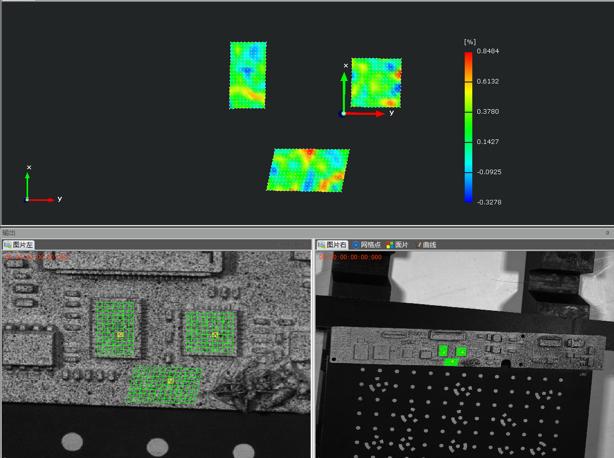The height and width of the screenshot is (458, 614).
Task: Click the top-left vertical strain map
Action: click(248, 75)
